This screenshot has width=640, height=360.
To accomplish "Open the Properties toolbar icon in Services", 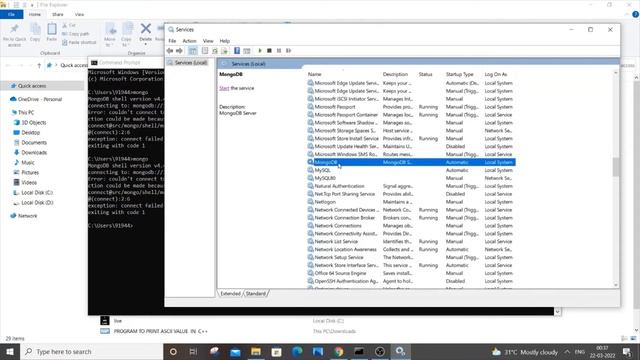I will click(205, 51).
